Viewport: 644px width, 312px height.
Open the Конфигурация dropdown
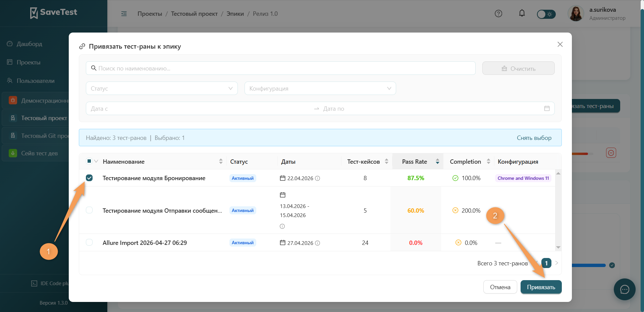tap(320, 88)
